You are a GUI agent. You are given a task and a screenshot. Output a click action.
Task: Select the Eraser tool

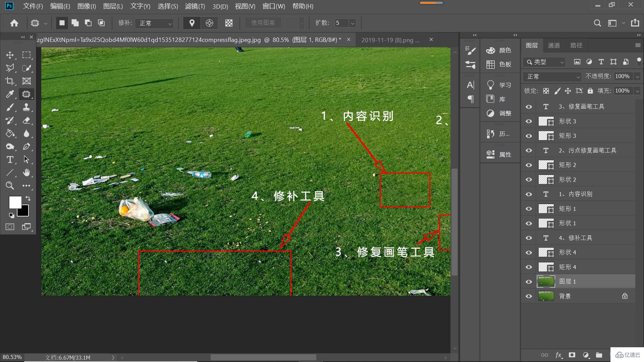coord(26,120)
